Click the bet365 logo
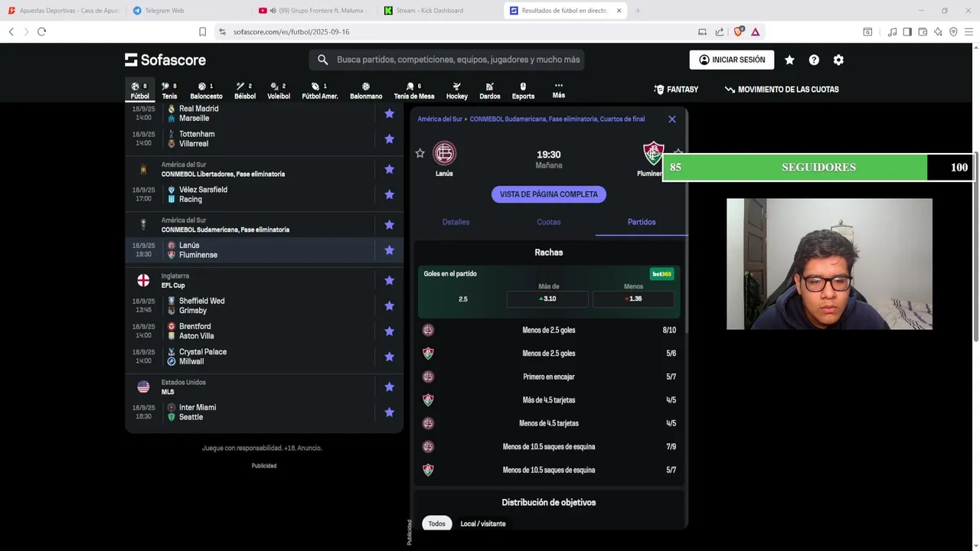Image resolution: width=980 pixels, height=551 pixels. tap(661, 274)
